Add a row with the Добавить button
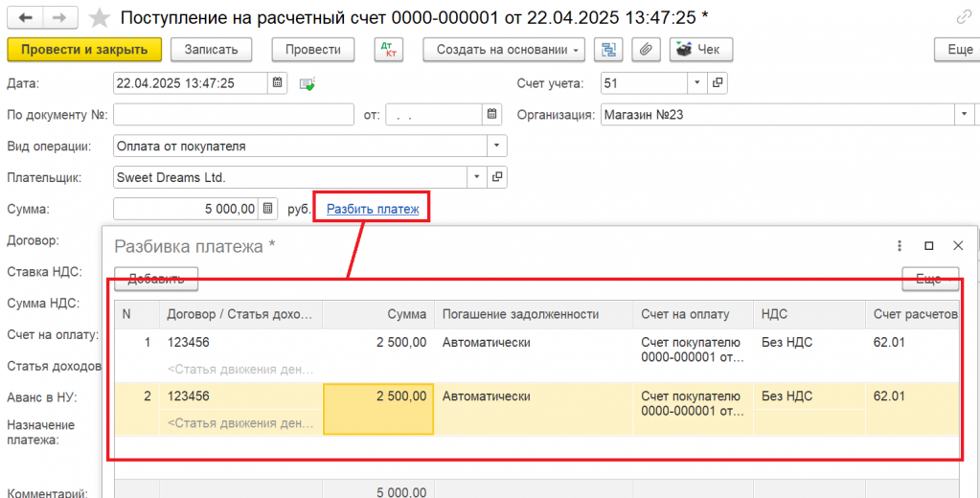 click(155, 279)
